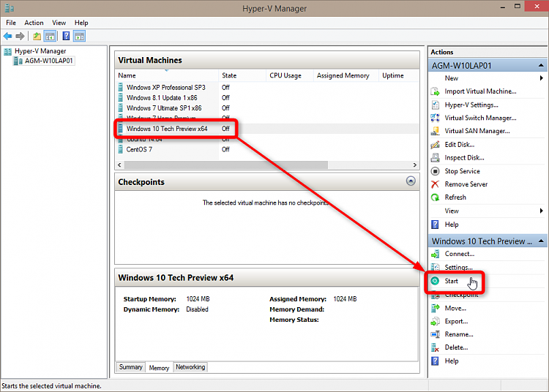The image size is (549, 392).
Task: Click Connect... action link
Action: pos(460,254)
